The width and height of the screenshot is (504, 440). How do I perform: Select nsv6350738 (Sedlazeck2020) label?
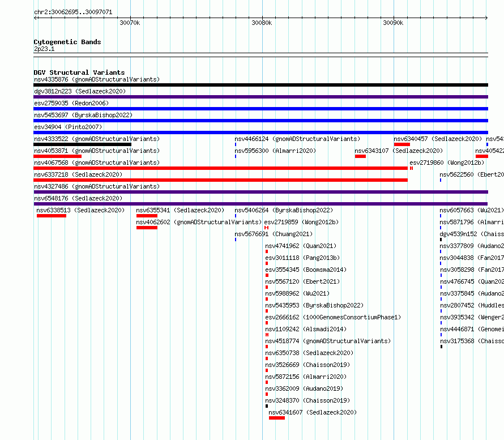click(309, 353)
